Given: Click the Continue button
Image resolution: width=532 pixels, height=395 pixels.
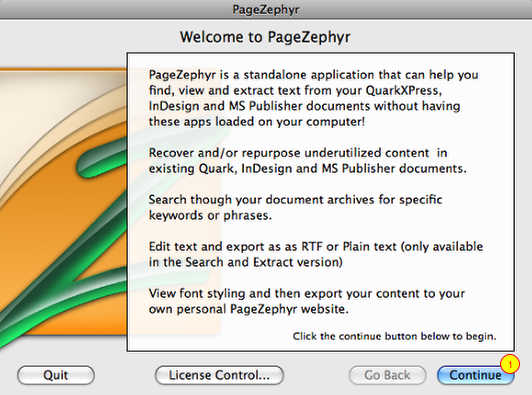Looking at the screenshot, I should point(476,375).
